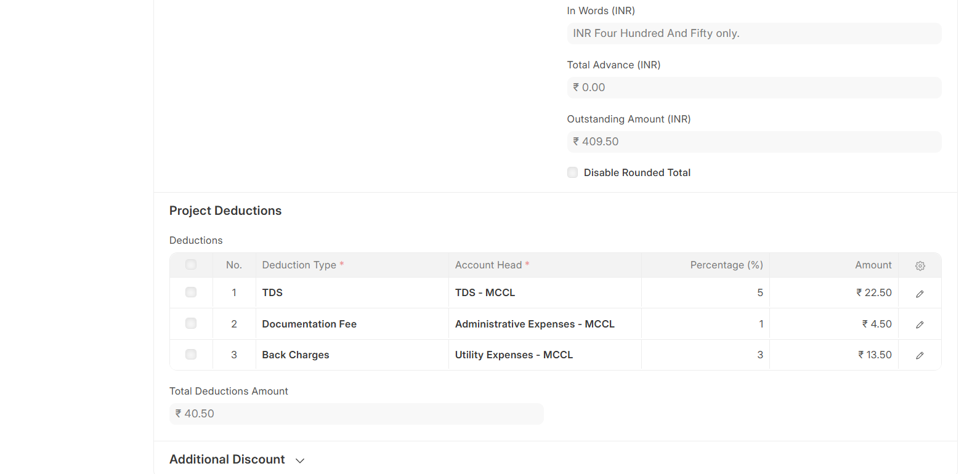The image size is (980, 474).
Task: Expand the Additional Discount section
Action: tap(227, 459)
